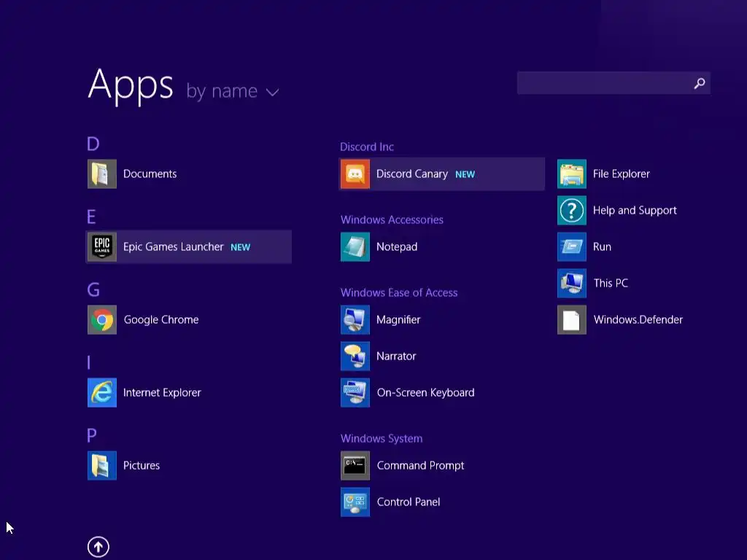This screenshot has height=560, width=747.
Task: Open the Help and Support icon
Action: point(572,211)
